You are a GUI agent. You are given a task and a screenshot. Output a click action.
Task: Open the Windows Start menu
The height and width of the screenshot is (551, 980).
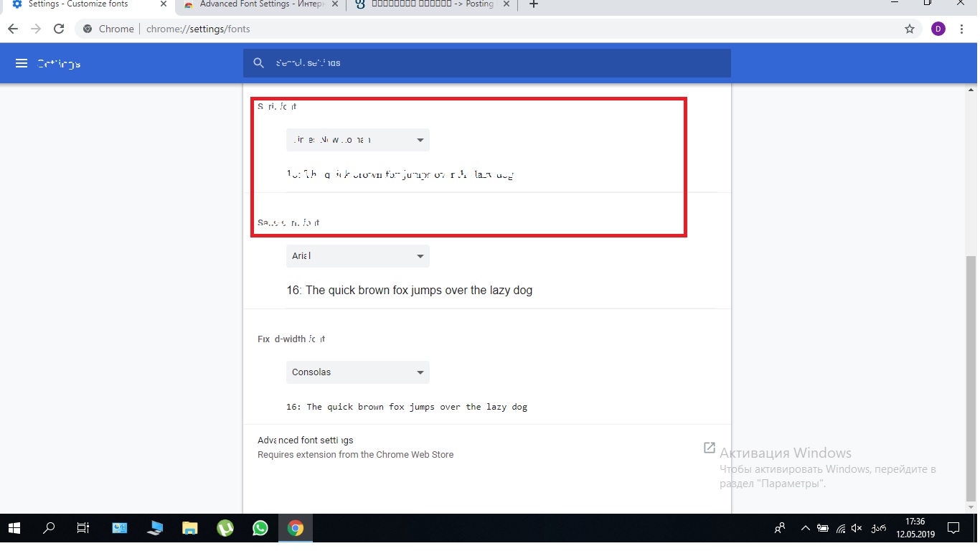[14, 529]
